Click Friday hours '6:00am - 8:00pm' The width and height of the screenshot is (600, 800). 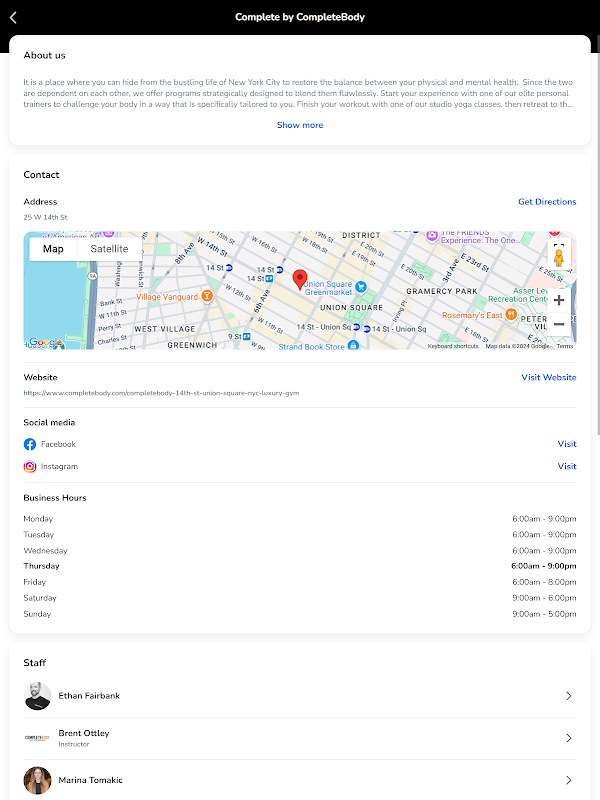544,582
